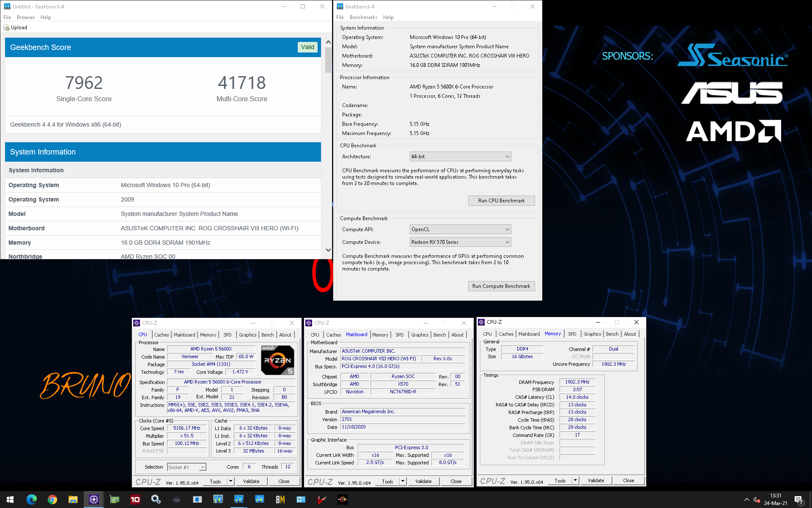Click Run Compute Benchmark button
The image size is (812, 508).
coord(501,286)
